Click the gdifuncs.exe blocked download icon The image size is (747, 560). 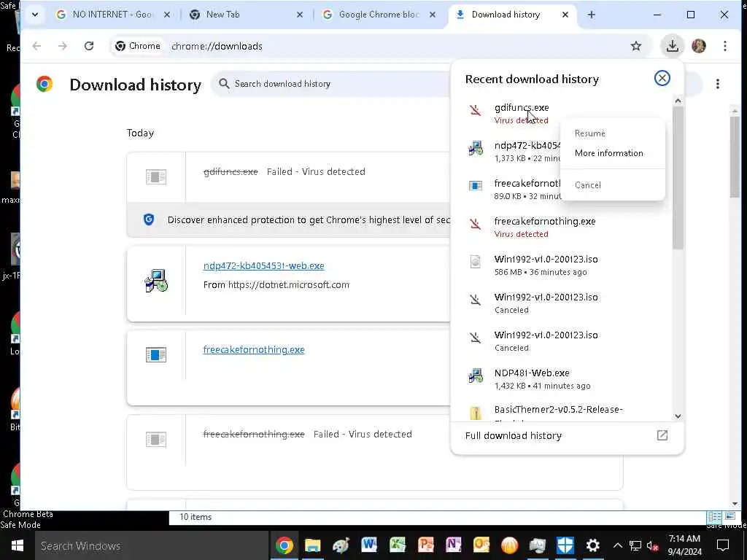(x=475, y=111)
